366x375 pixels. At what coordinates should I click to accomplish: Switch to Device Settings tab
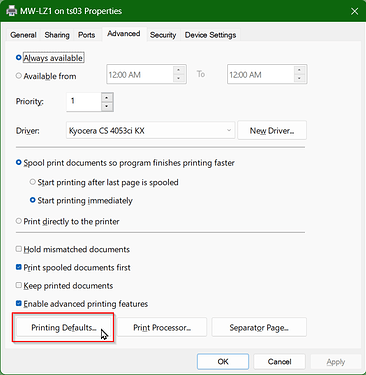(210, 35)
